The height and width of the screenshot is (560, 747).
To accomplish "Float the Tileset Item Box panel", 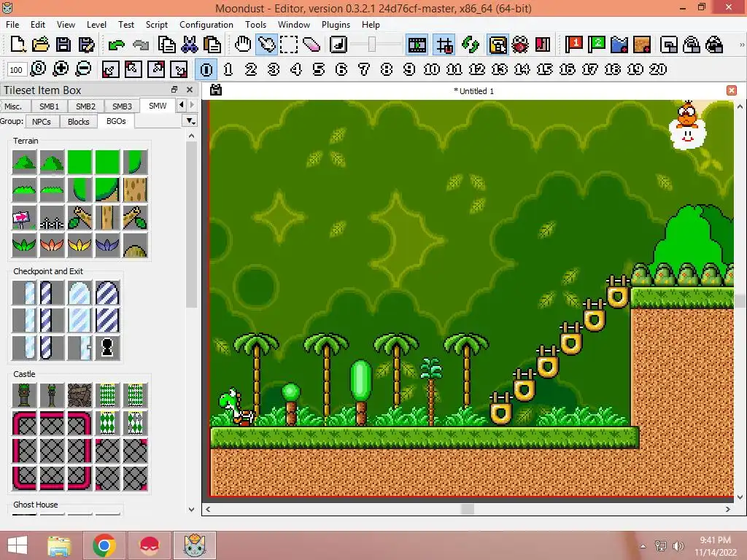I will pyautogui.click(x=174, y=90).
